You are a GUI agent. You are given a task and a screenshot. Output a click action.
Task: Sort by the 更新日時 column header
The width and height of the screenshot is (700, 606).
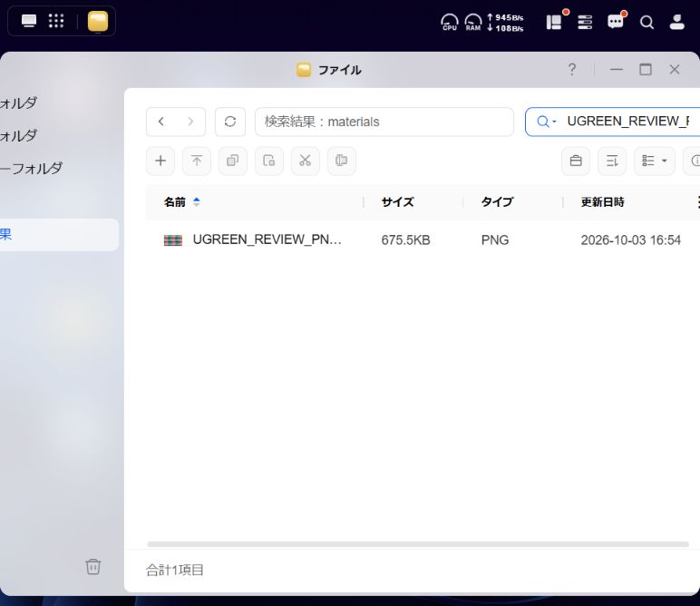[x=602, y=202]
